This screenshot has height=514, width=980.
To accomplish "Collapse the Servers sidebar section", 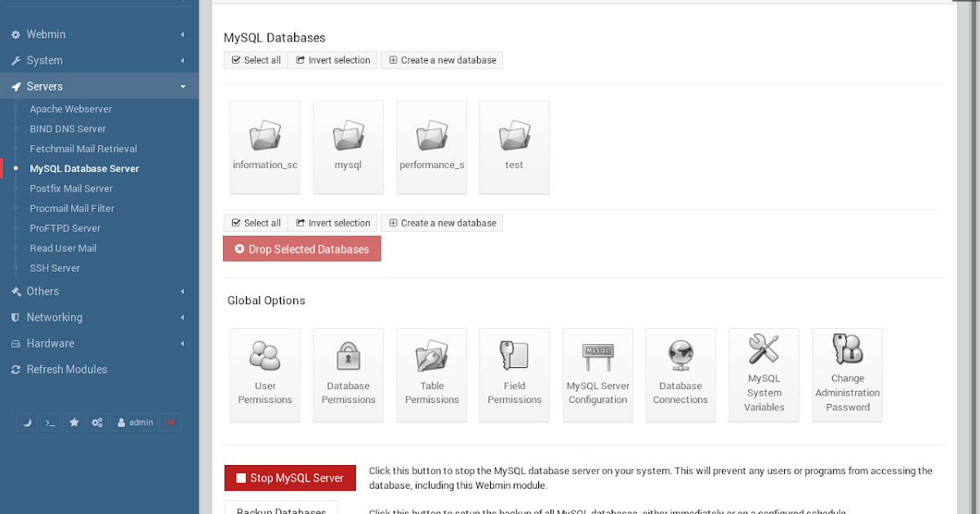I will click(x=46, y=86).
